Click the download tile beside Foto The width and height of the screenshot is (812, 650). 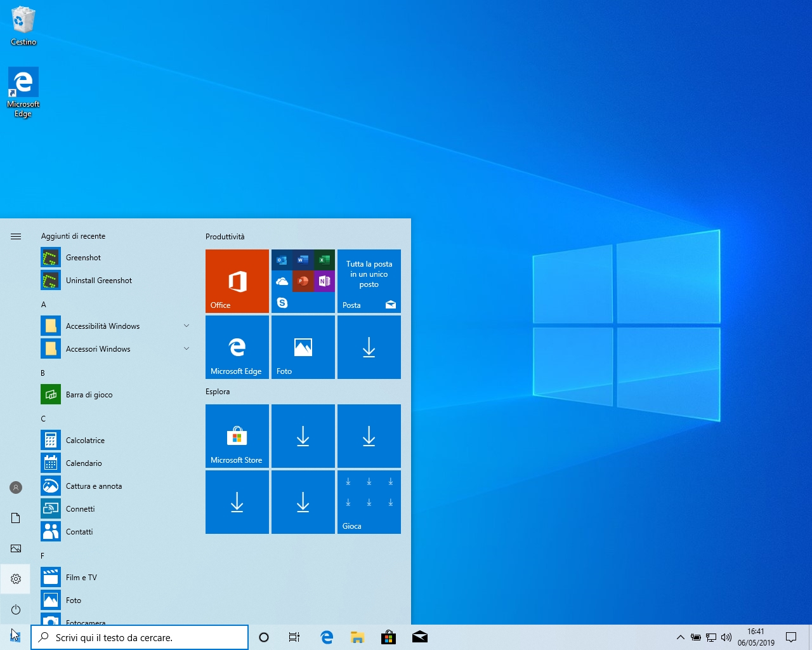369,347
